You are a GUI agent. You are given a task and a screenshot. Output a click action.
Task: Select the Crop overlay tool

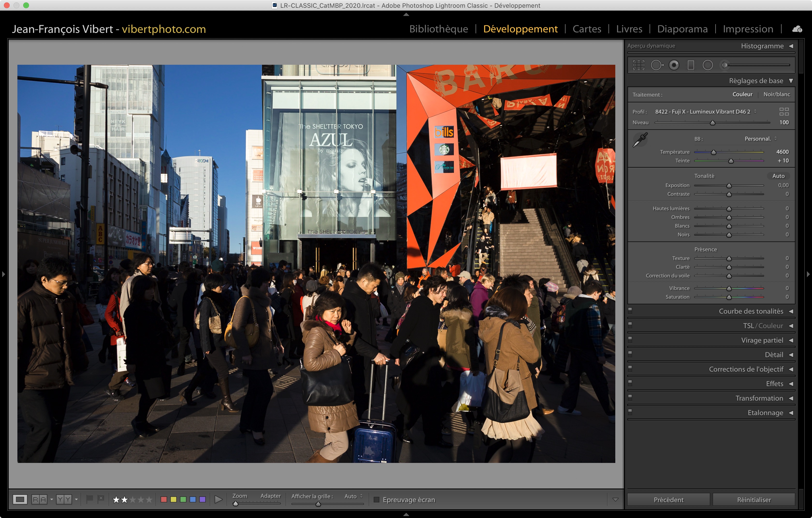click(638, 65)
